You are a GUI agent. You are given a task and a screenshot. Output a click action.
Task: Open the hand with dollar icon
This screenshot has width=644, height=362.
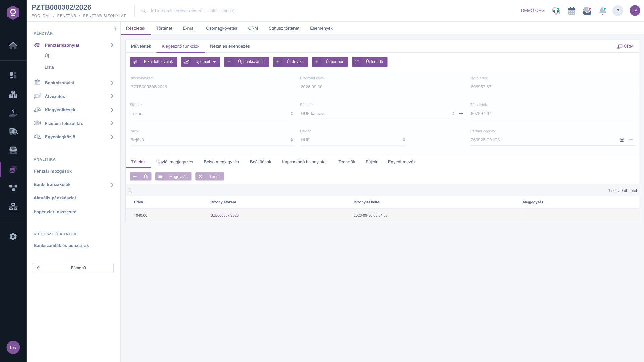tap(13, 113)
